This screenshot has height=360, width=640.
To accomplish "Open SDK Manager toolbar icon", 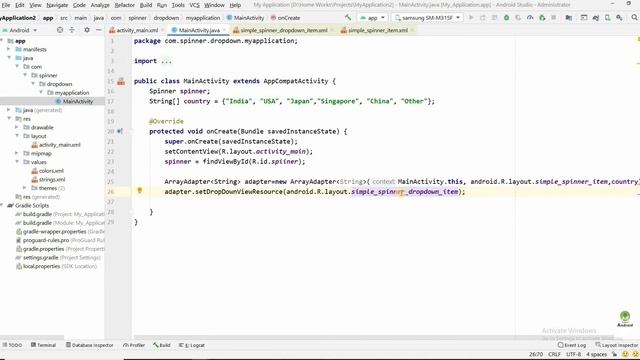I will (620, 18).
